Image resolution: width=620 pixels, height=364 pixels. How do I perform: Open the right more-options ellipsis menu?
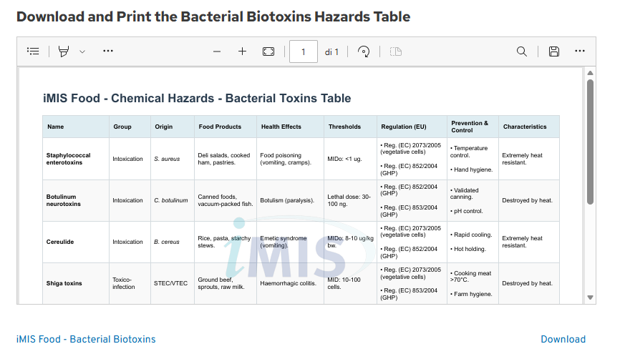pos(580,51)
